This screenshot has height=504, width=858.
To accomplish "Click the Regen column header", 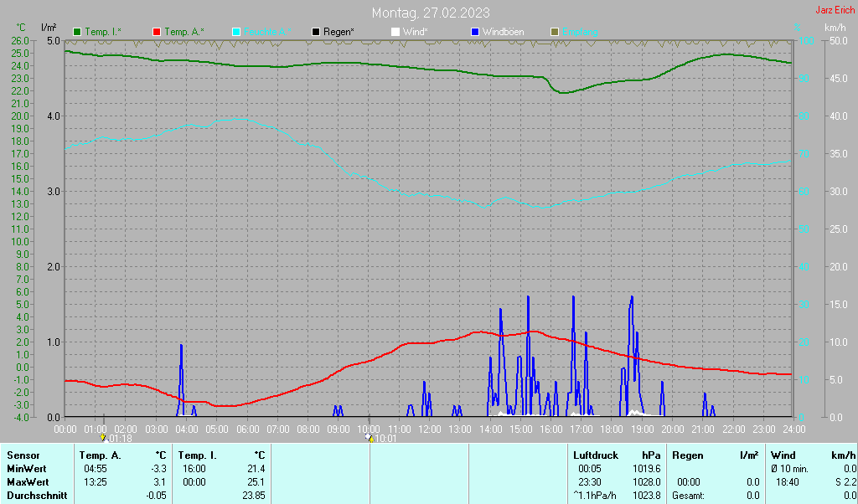I will click(687, 455).
